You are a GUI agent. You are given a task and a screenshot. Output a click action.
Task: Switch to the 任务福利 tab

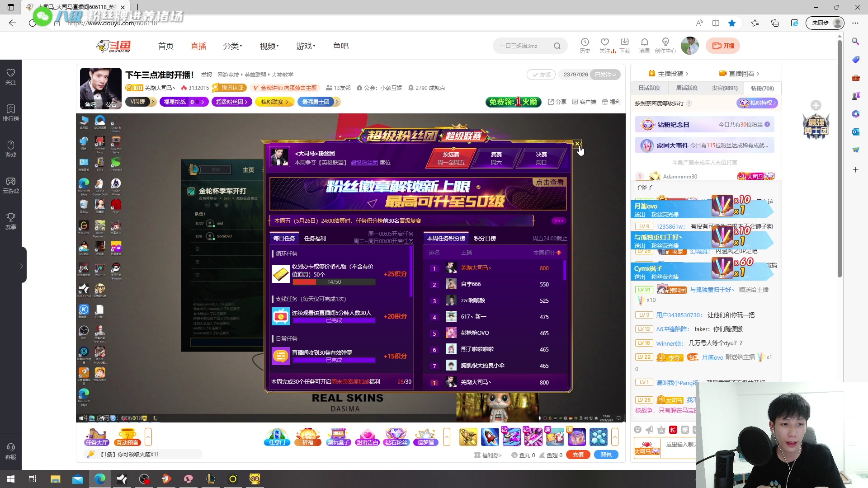click(x=315, y=238)
